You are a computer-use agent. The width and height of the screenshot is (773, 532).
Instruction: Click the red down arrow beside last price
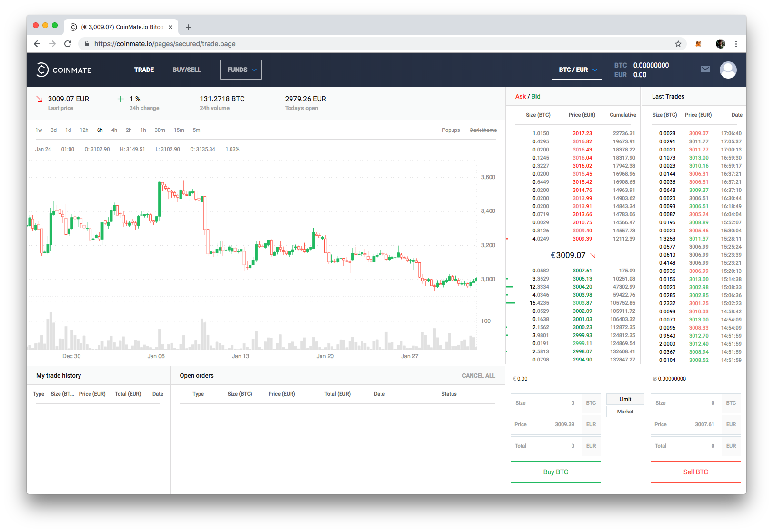pos(40,99)
